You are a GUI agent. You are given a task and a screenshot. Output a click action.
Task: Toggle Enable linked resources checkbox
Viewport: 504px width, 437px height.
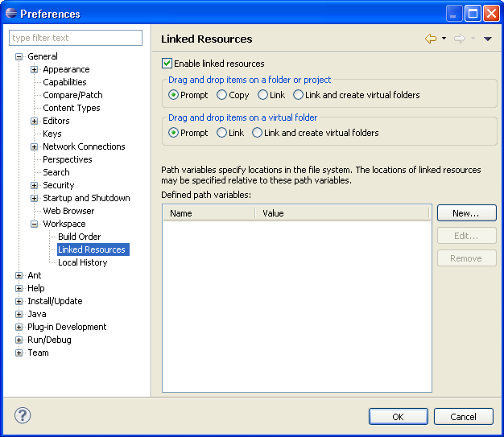167,64
